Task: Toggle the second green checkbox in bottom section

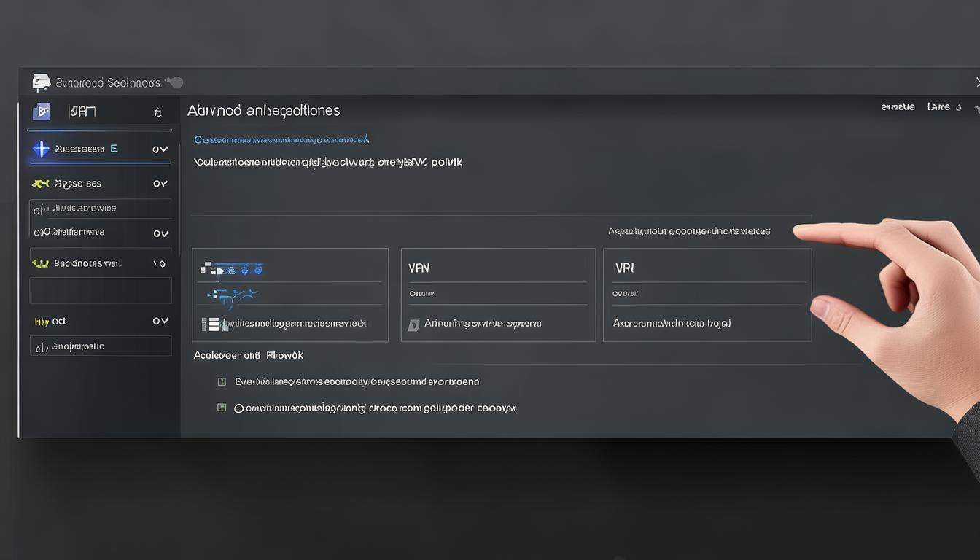Action: point(222,408)
